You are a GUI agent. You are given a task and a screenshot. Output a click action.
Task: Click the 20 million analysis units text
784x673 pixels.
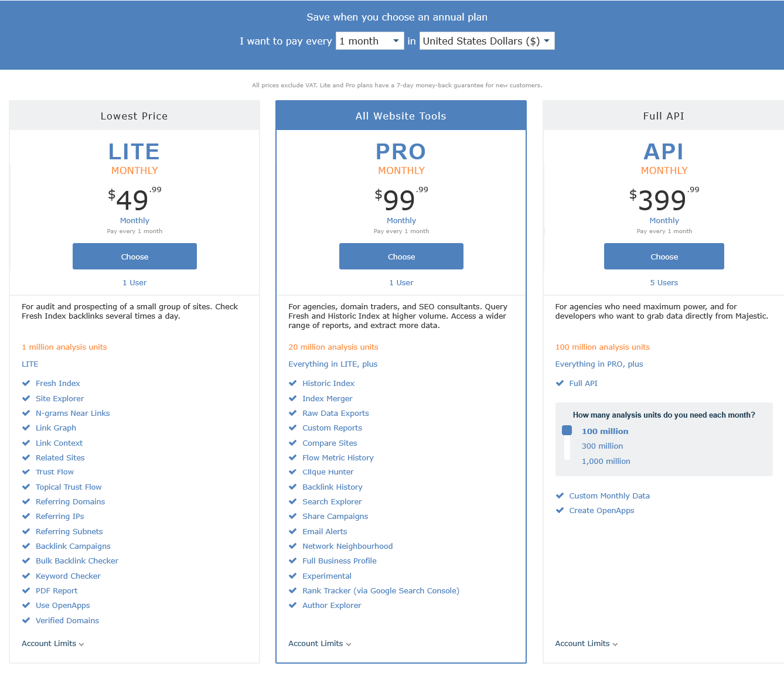[x=333, y=347]
